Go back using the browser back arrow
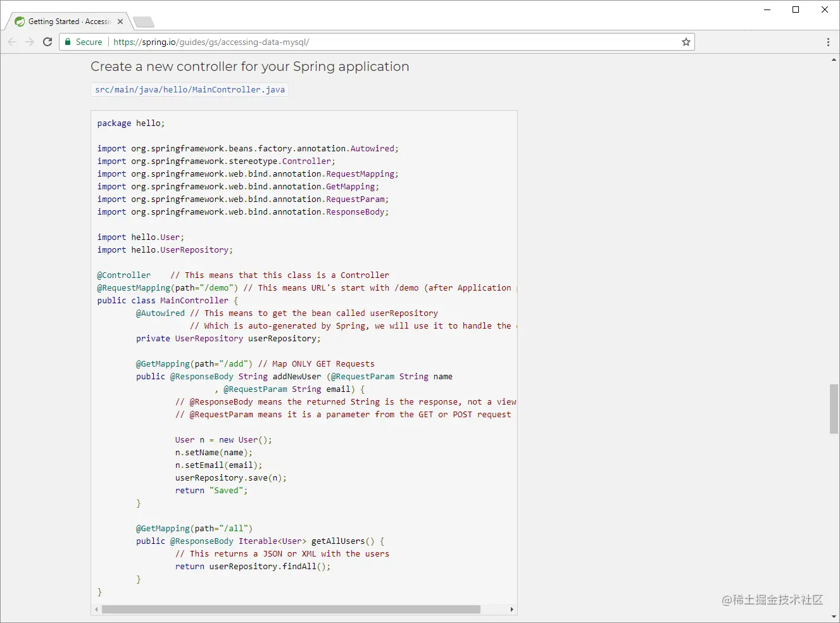The width and height of the screenshot is (840, 623). click(x=12, y=42)
